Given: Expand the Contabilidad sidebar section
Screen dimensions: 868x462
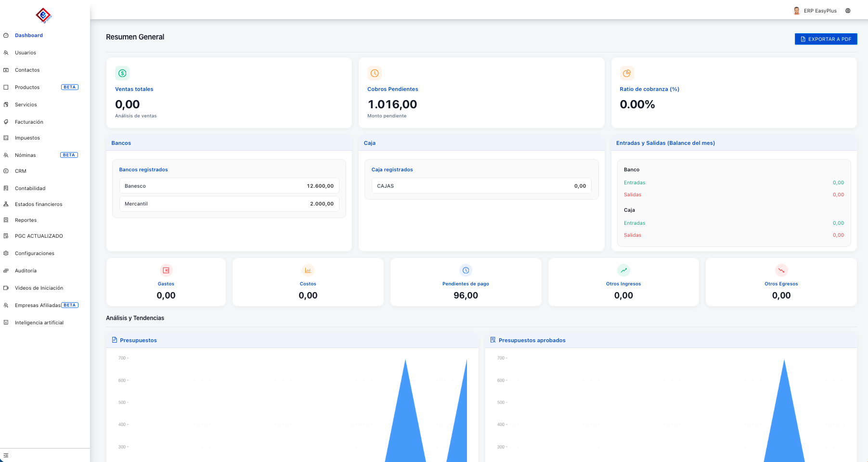Looking at the screenshot, I should (30, 189).
